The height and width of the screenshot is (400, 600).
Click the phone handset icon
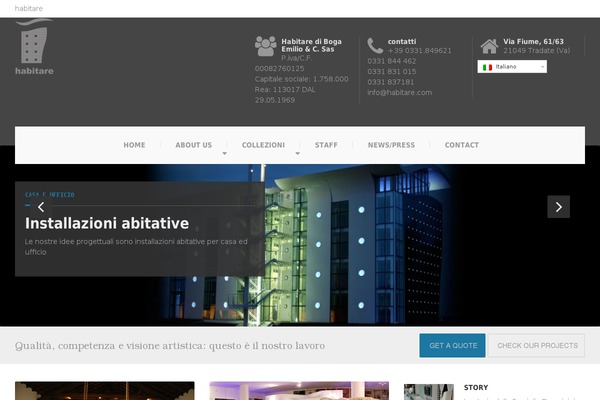(375, 46)
